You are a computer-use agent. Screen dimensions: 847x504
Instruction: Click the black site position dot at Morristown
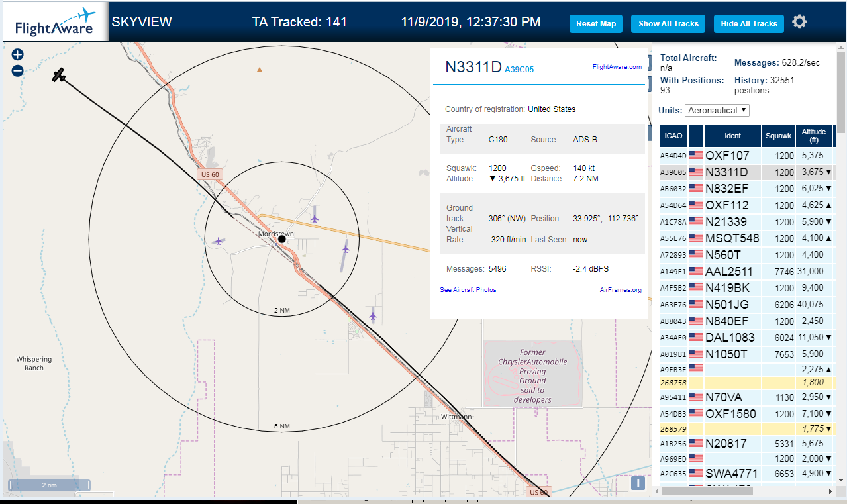tap(281, 239)
